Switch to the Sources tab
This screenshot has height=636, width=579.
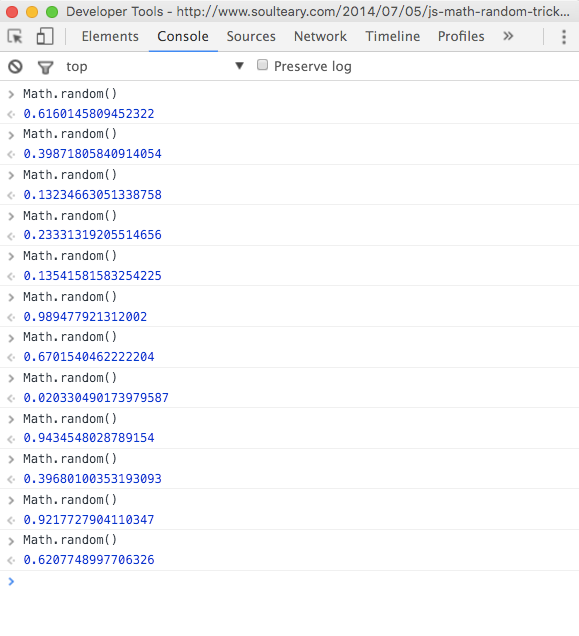(251, 37)
